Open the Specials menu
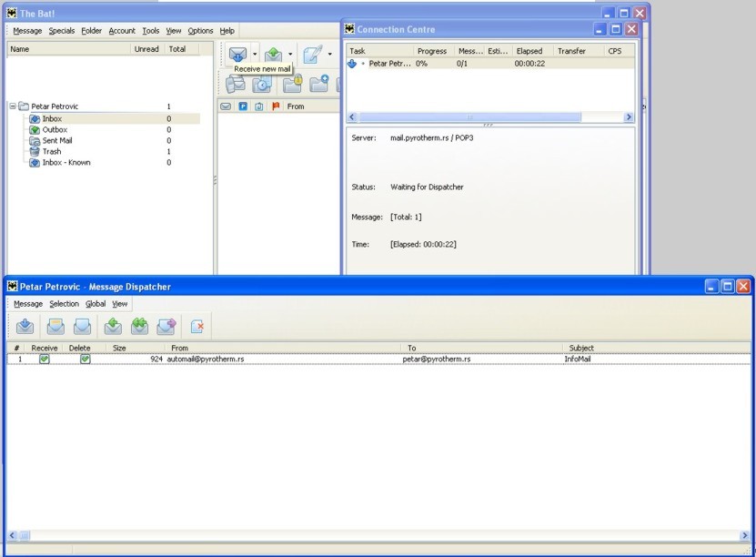The image size is (756, 557). pyautogui.click(x=62, y=30)
